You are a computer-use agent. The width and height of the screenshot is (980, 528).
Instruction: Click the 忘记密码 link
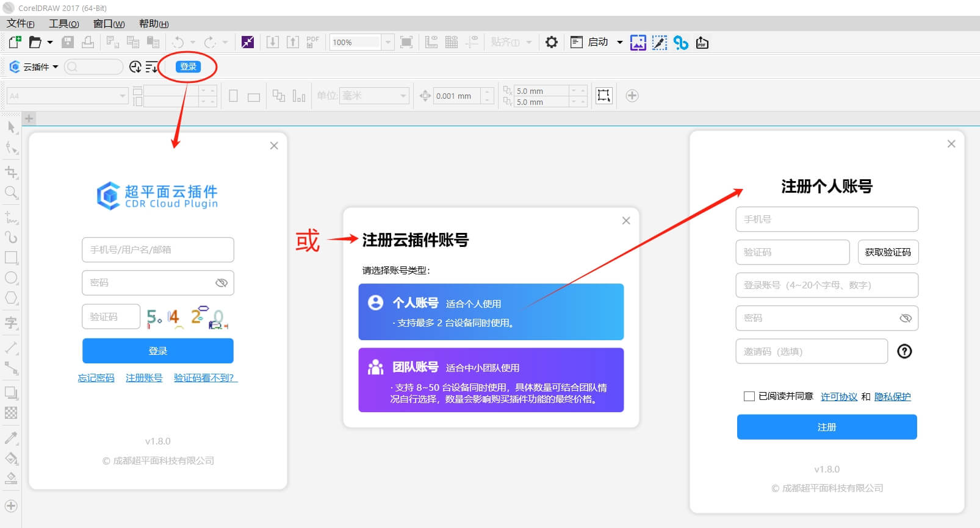click(96, 378)
